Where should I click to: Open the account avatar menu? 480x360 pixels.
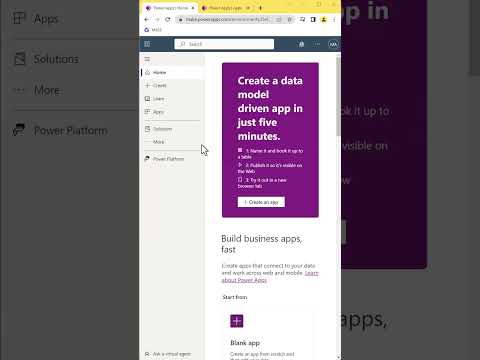point(333,44)
